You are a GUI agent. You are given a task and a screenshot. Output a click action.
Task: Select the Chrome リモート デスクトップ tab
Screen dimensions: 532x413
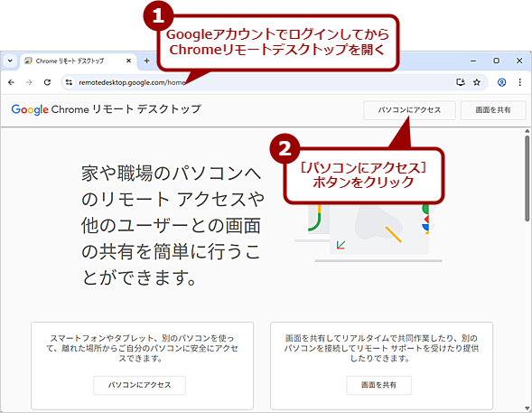(x=78, y=61)
